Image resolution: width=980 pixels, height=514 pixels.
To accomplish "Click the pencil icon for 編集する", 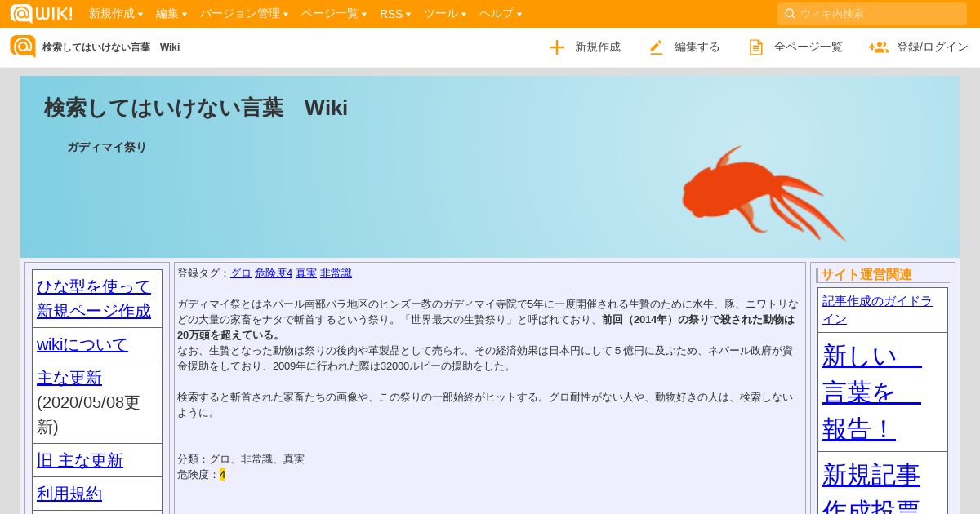I will [656, 47].
